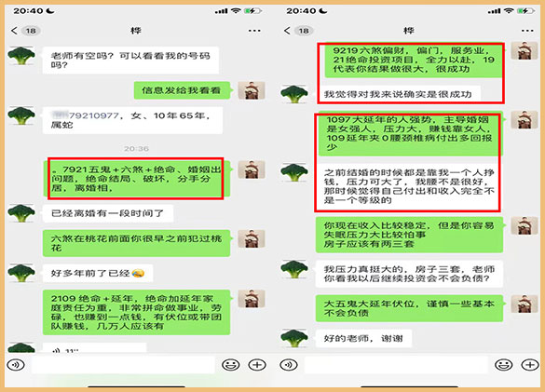Image resolution: width=545 pixels, height=392 pixels.
Task: Tap the plus attachment button in right chat
Action: tap(530, 365)
